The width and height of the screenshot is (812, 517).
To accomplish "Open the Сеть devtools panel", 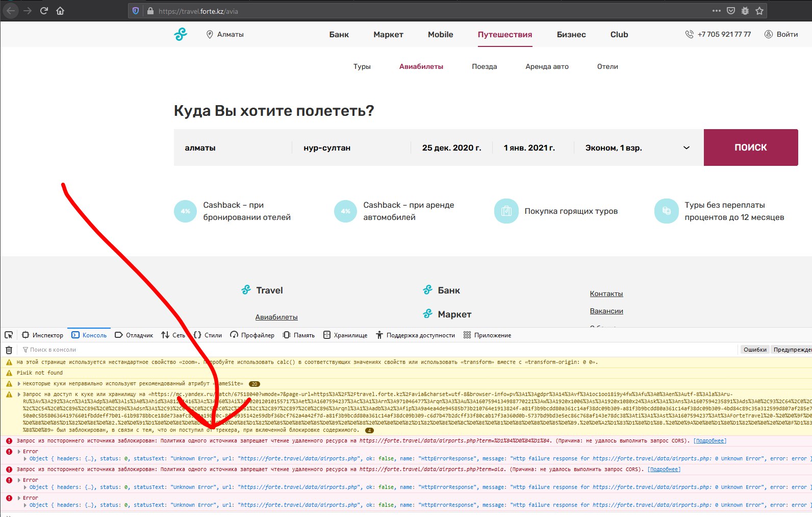I will pyautogui.click(x=173, y=335).
